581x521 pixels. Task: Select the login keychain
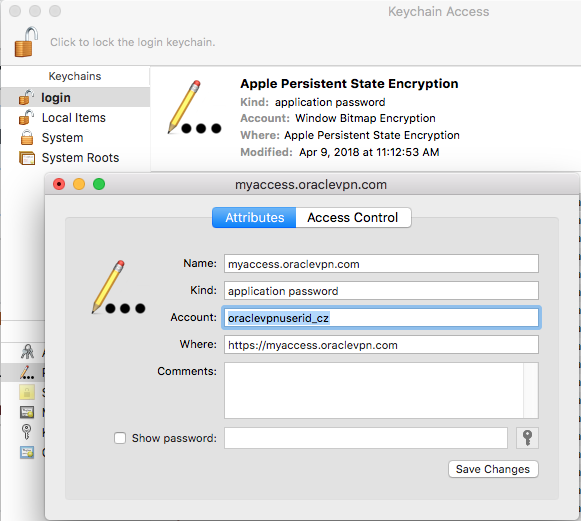76,97
